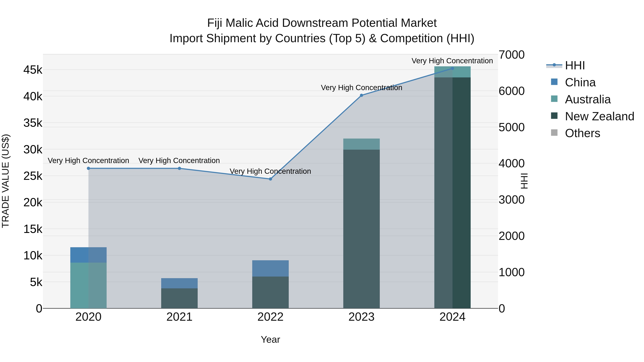
Task: Click the 2023 New Zealand bar segment
Action: [361, 229]
